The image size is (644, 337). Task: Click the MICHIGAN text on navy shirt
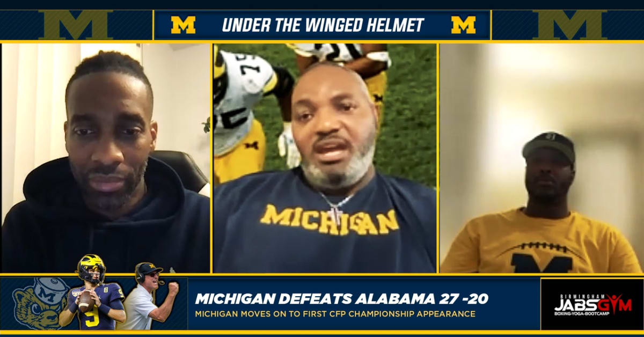coord(330,218)
